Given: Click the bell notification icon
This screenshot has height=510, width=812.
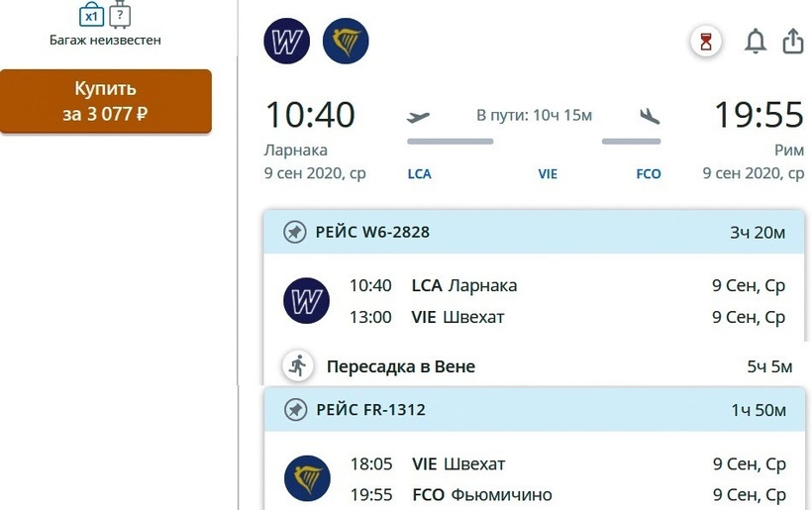Looking at the screenshot, I should [756, 42].
